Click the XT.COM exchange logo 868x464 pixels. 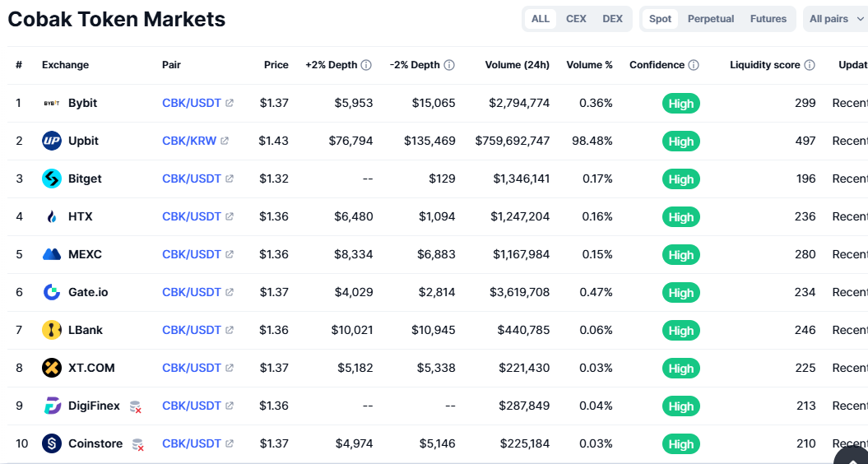tap(52, 368)
